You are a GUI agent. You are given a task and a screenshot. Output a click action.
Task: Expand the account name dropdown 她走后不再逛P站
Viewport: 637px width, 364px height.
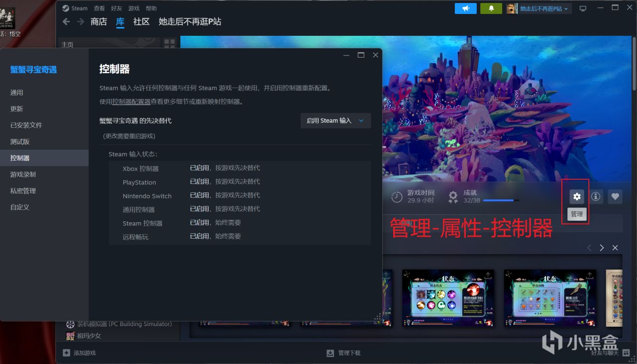pyautogui.click(x=545, y=8)
